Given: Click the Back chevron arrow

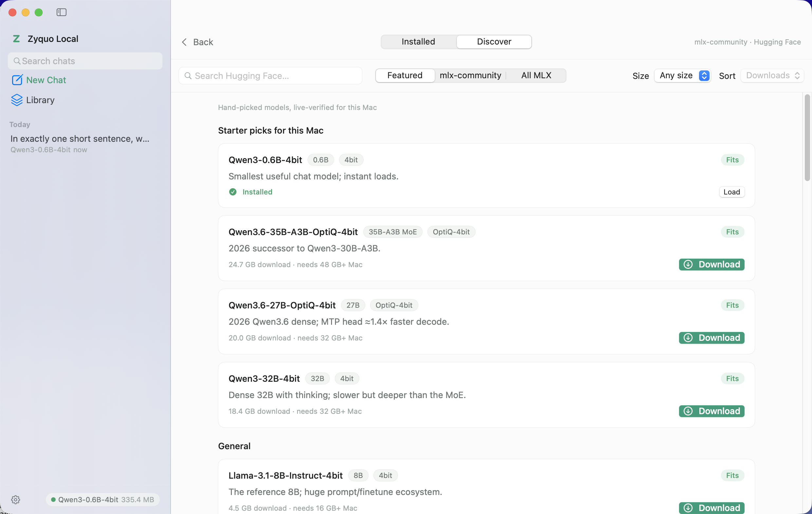Looking at the screenshot, I should [184, 42].
